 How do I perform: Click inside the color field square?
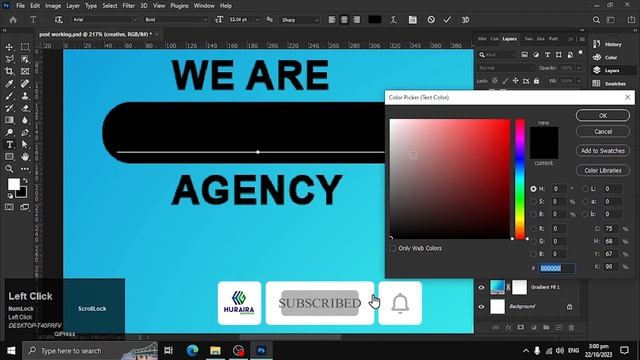point(450,179)
